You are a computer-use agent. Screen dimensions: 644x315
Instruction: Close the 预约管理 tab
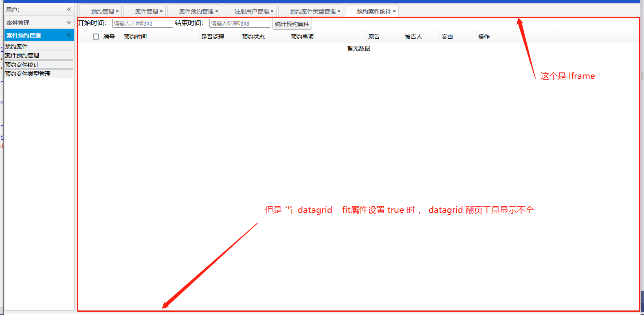117,11
